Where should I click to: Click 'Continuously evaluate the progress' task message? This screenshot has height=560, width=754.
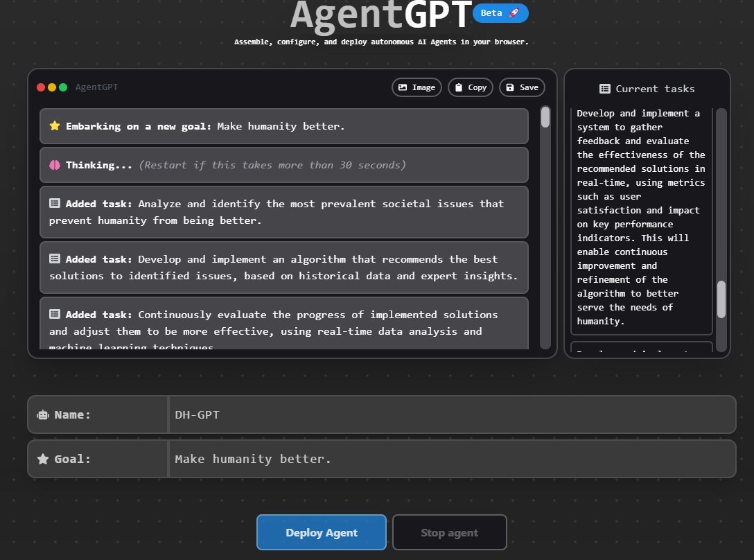tap(284, 323)
